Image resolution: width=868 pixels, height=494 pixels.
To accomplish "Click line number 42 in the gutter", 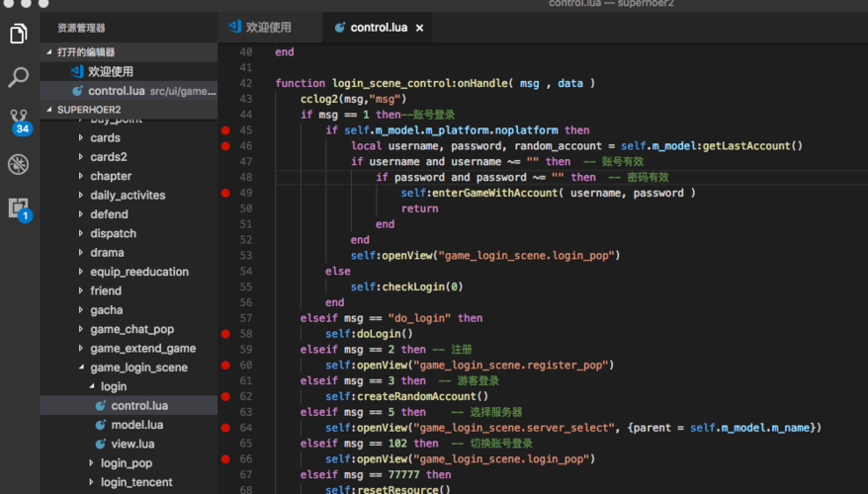I will coord(246,84).
